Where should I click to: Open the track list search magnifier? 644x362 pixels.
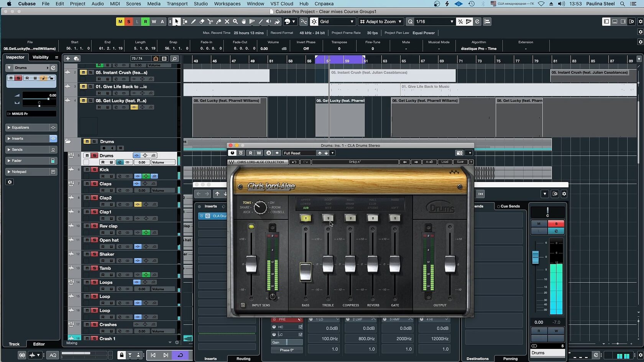point(174,59)
